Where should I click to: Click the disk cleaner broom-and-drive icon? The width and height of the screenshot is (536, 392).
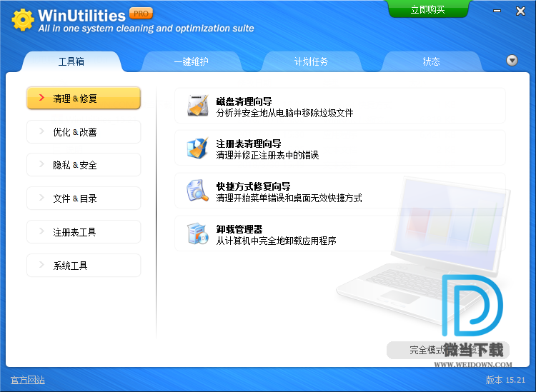(x=198, y=106)
